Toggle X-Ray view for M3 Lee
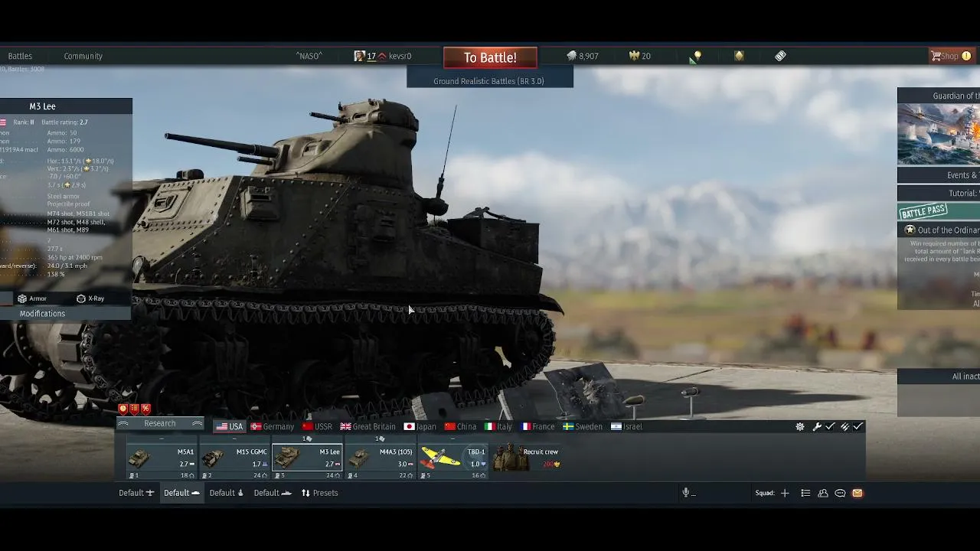This screenshot has width=980, height=551. point(90,298)
